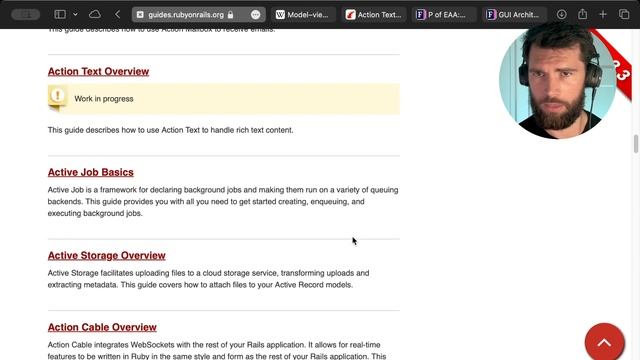Stop loading with the X in address bar
This screenshot has width=640, height=360.
140,15
